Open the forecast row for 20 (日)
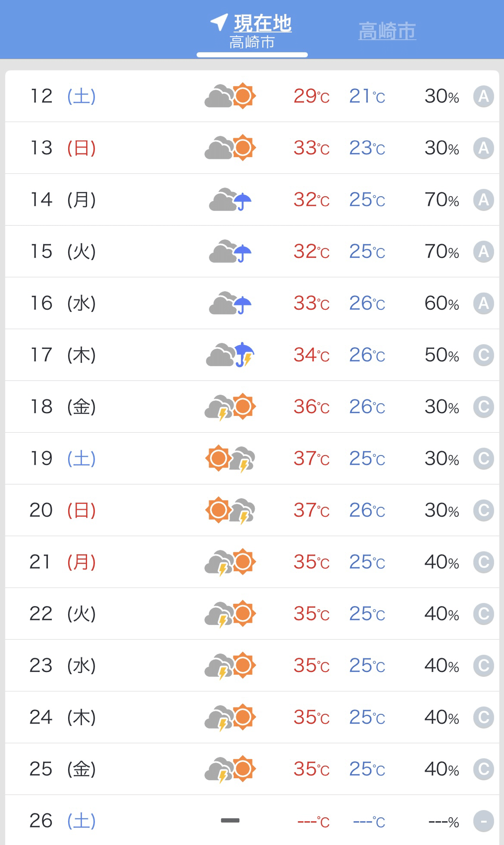The width and height of the screenshot is (504, 845). 252,510
